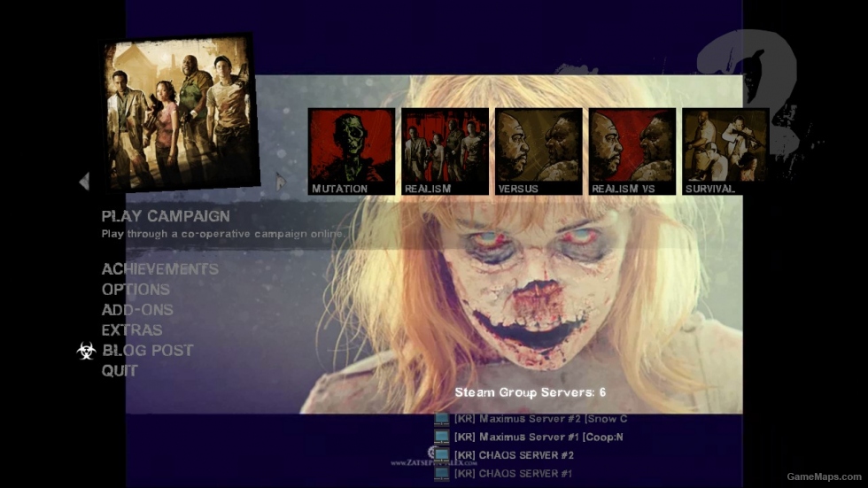Image resolution: width=868 pixels, height=488 pixels.
Task: Open the Versus mode tile
Action: (539, 151)
